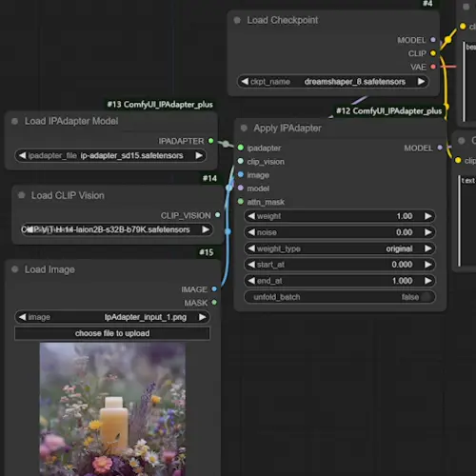The width and height of the screenshot is (476, 476).
Task: Increase noise value with right arrow
Action: click(427, 232)
